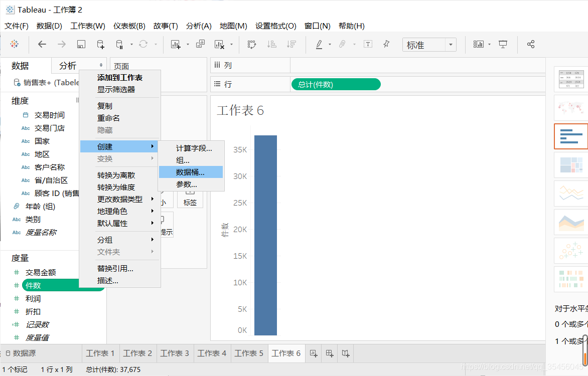Select the 年龄 (组) field

pos(40,206)
